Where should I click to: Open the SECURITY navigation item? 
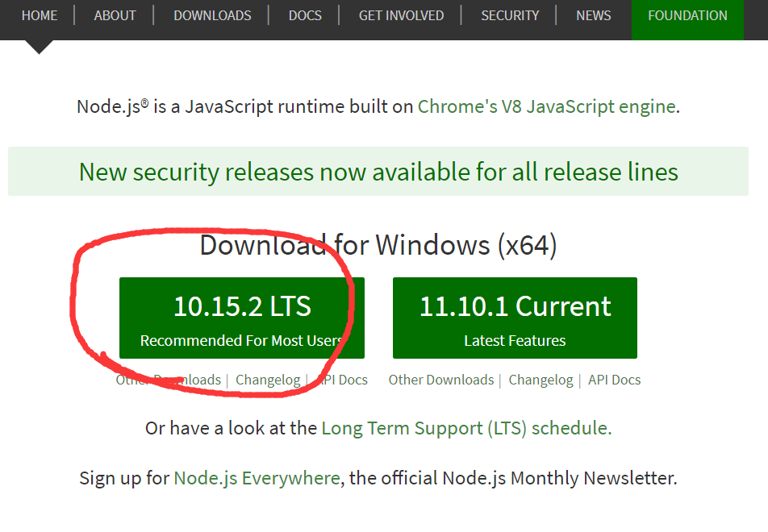click(509, 15)
